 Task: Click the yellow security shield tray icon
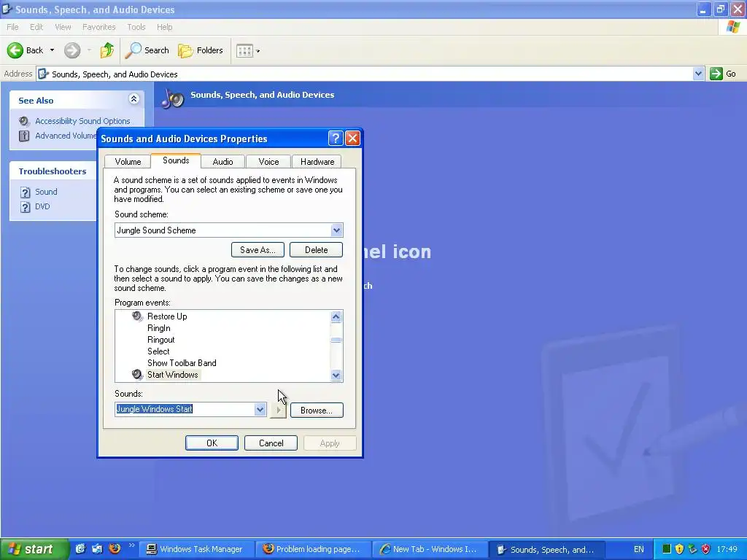(x=679, y=549)
